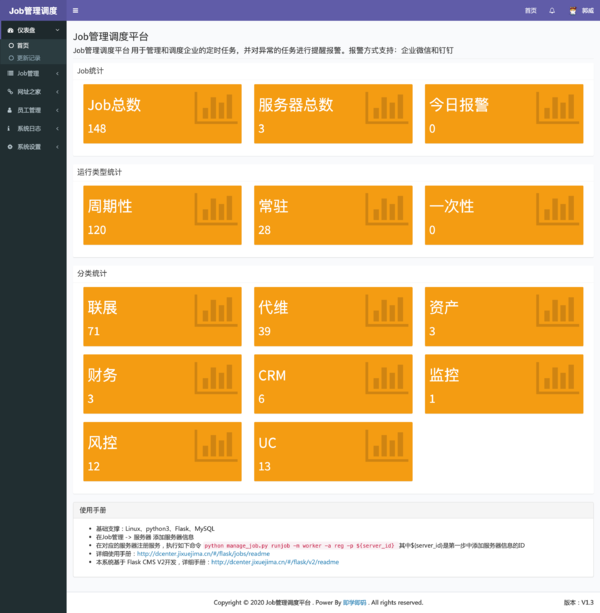Select 首页 under the 仪表盘 menu
The width and height of the screenshot is (600, 613).
click(x=23, y=45)
